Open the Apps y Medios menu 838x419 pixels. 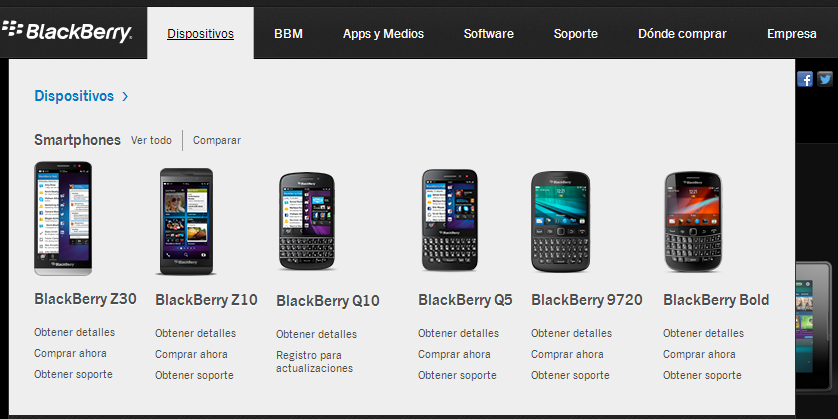pyautogui.click(x=383, y=34)
